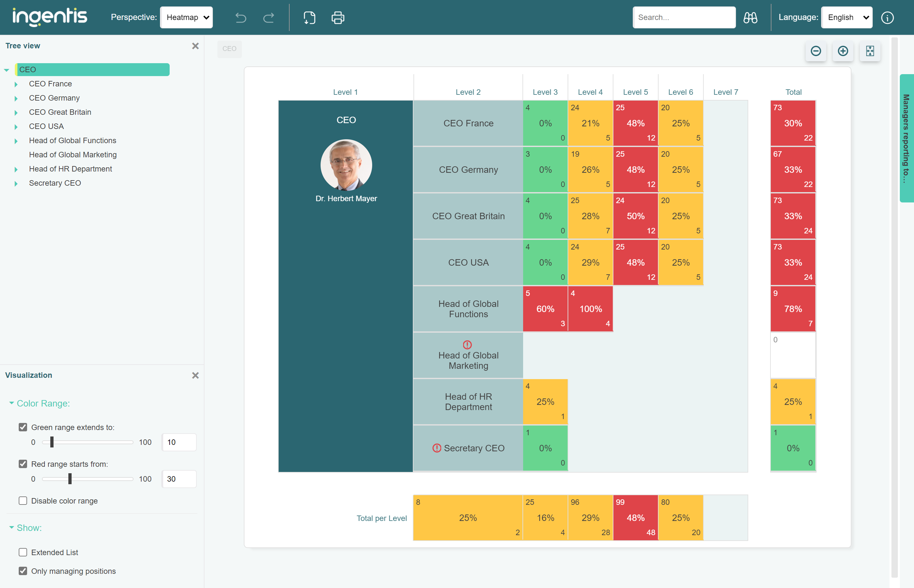Open the export/share icon
914x588 pixels.
coord(309,17)
